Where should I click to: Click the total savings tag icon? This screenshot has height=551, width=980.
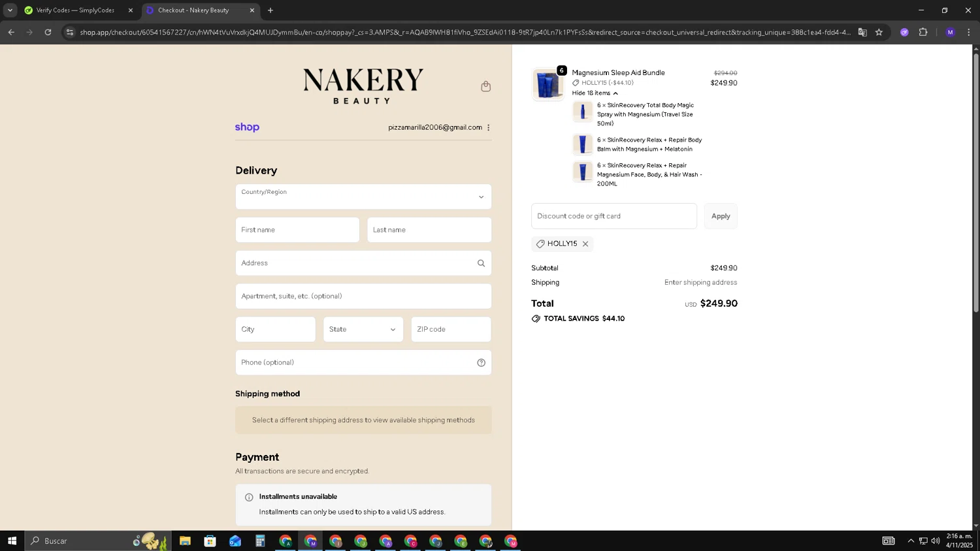(x=536, y=319)
